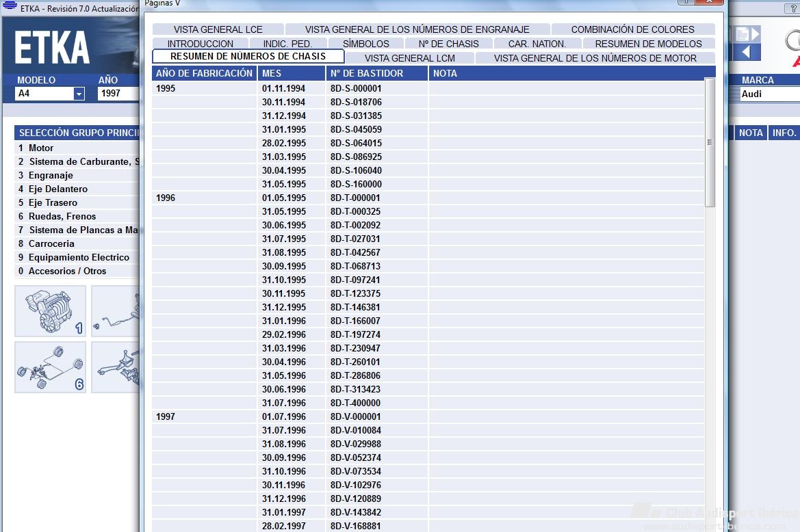
Task: Click chassis number 8D-S-064015
Action: (356, 143)
